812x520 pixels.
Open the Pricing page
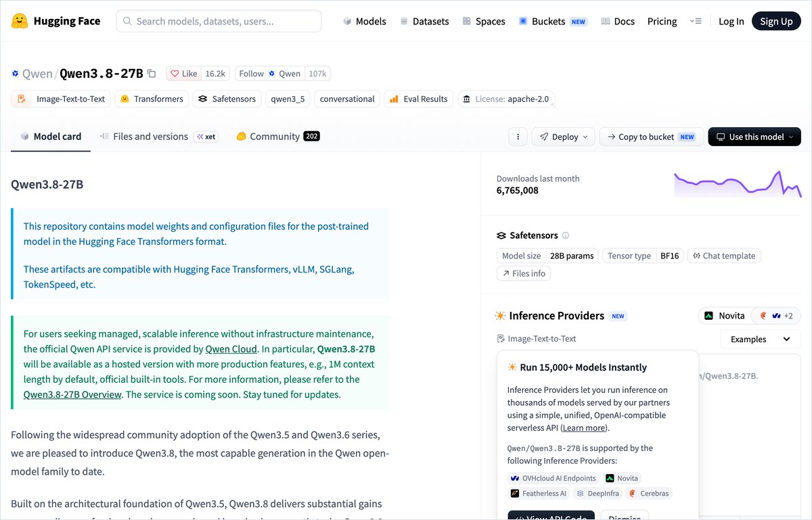pos(662,21)
